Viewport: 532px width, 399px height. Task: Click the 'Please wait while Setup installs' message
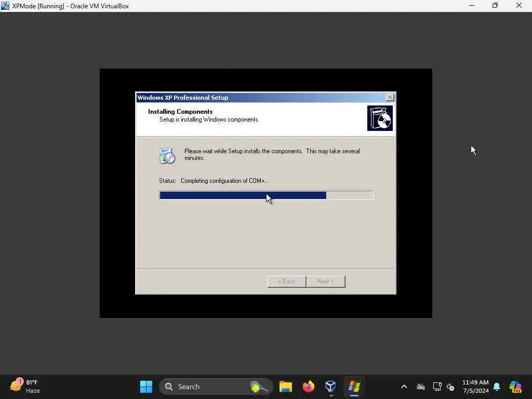click(272, 154)
